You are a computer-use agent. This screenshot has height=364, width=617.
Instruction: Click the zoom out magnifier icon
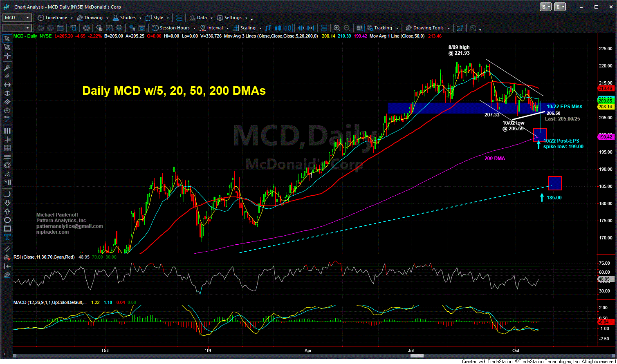[347, 28]
